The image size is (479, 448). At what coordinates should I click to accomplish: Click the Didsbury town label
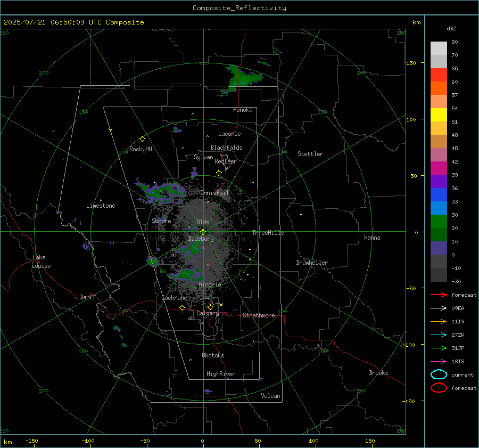tap(201, 239)
